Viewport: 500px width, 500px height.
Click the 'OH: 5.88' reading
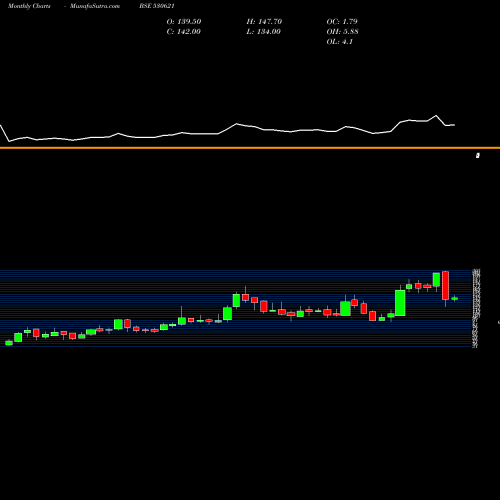(x=343, y=32)
